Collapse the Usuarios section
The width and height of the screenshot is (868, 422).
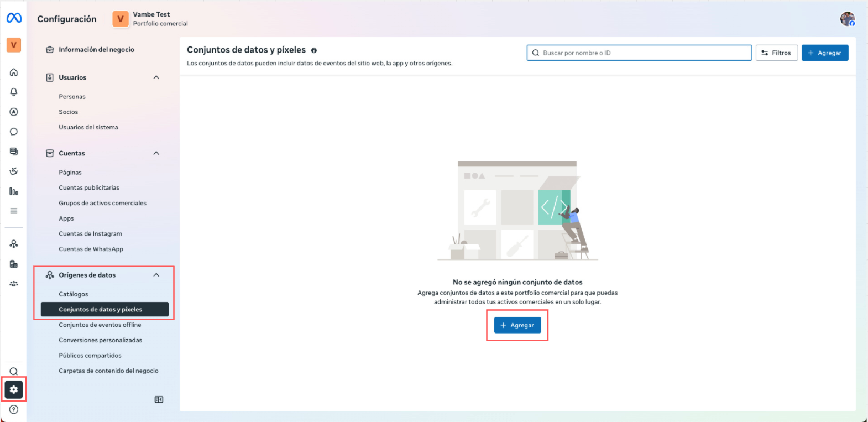click(x=156, y=77)
